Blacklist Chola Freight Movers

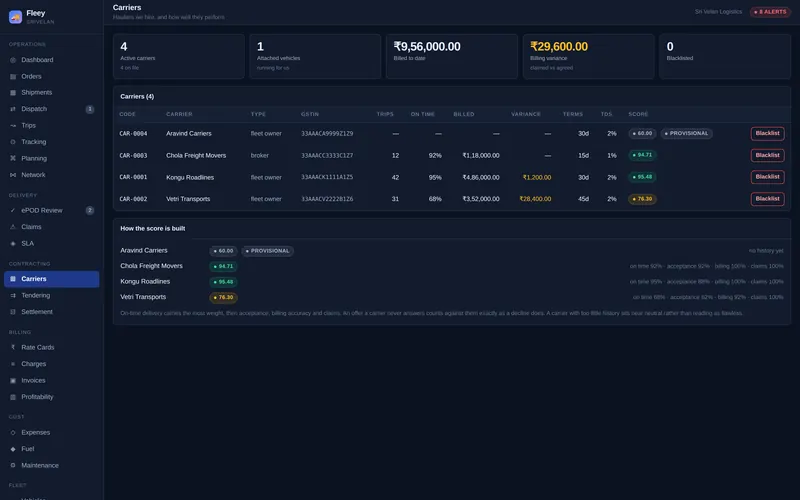coord(767,155)
